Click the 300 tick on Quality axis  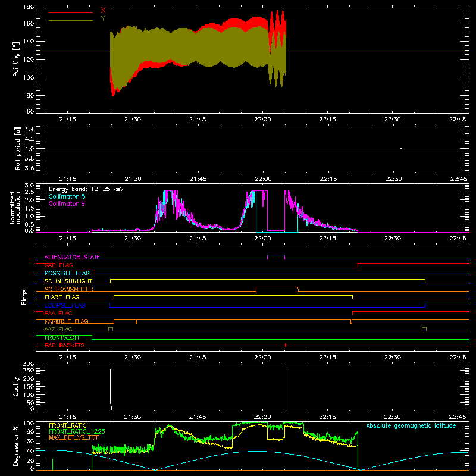point(29,364)
